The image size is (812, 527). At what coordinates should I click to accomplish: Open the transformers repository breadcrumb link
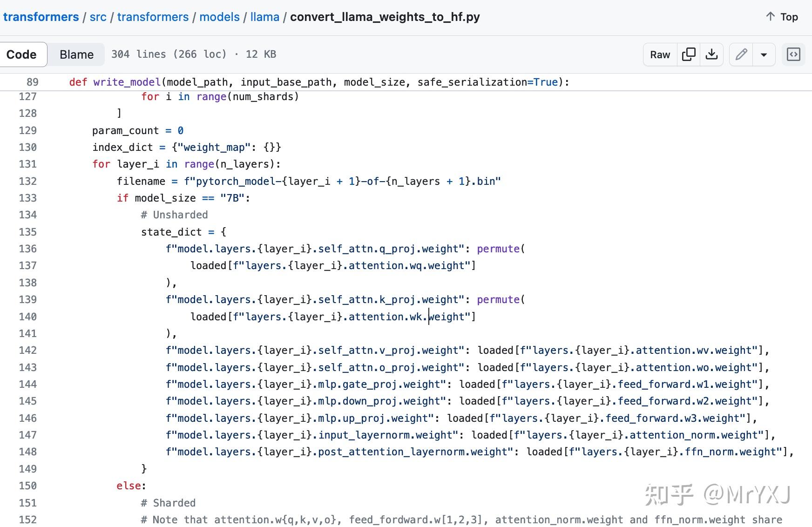[x=41, y=17]
